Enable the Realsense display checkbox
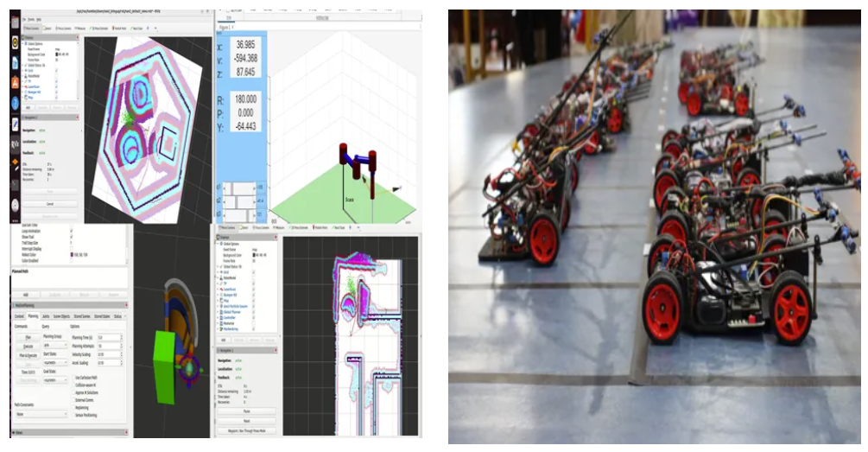Image resolution: width=868 pixels, height=452 pixels. pyautogui.click(x=254, y=323)
